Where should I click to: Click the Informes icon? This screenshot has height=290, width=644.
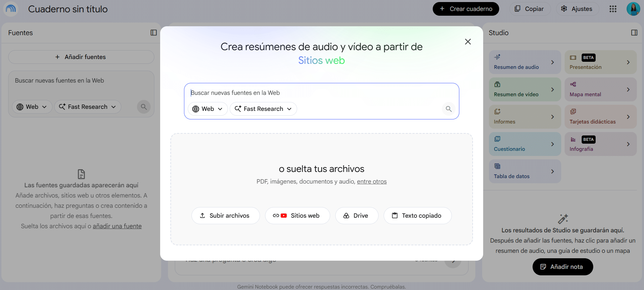(x=497, y=112)
